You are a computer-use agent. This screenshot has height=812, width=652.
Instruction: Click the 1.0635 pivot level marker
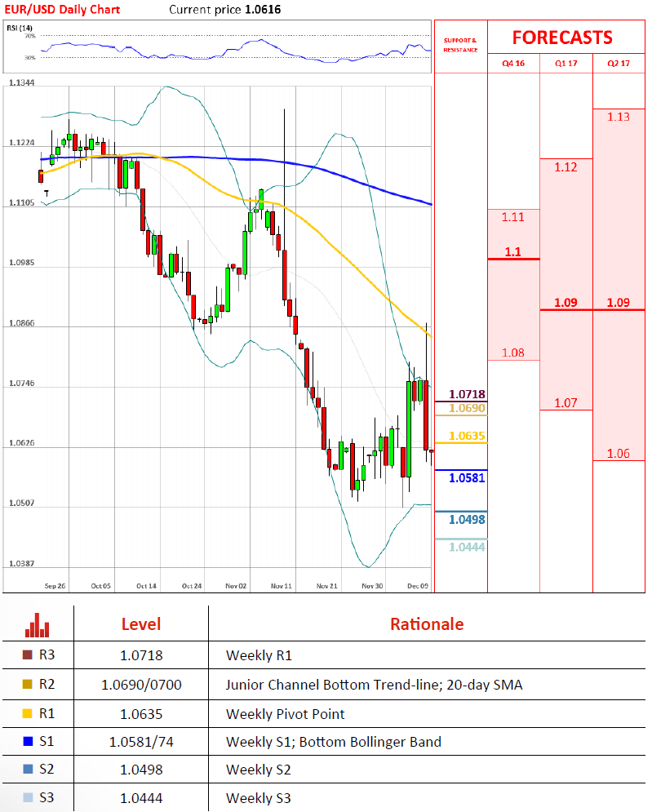467,436
